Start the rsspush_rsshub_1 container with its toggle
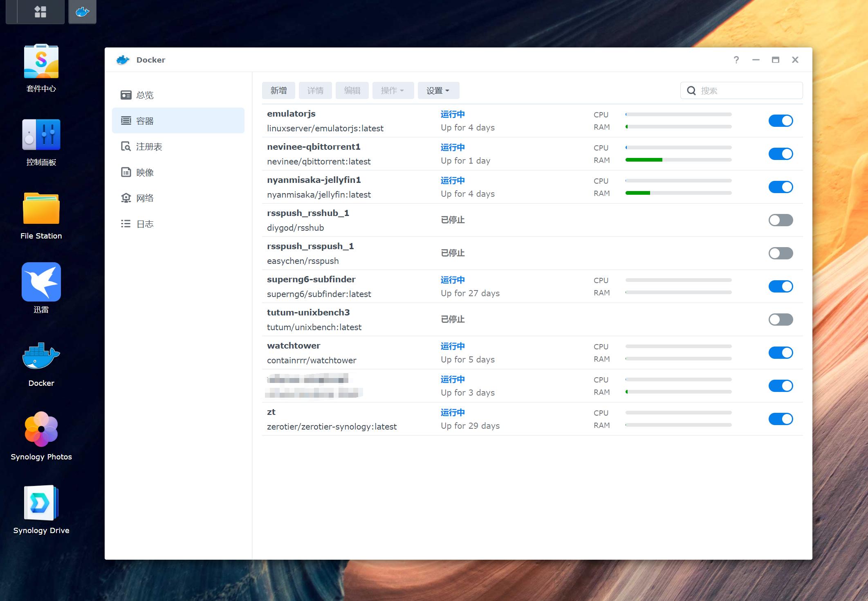The height and width of the screenshot is (601, 868). pyautogui.click(x=780, y=220)
